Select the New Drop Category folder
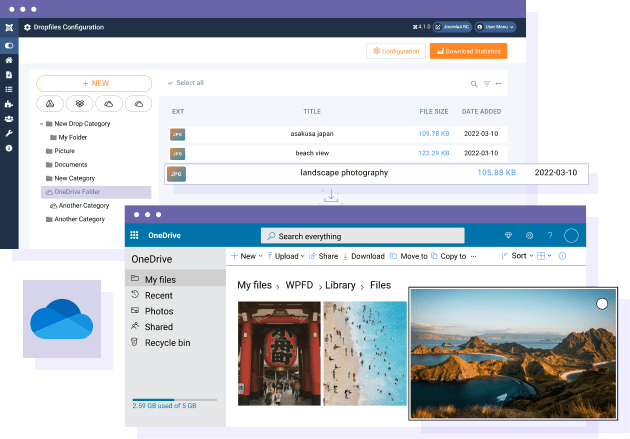 pyautogui.click(x=78, y=124)
